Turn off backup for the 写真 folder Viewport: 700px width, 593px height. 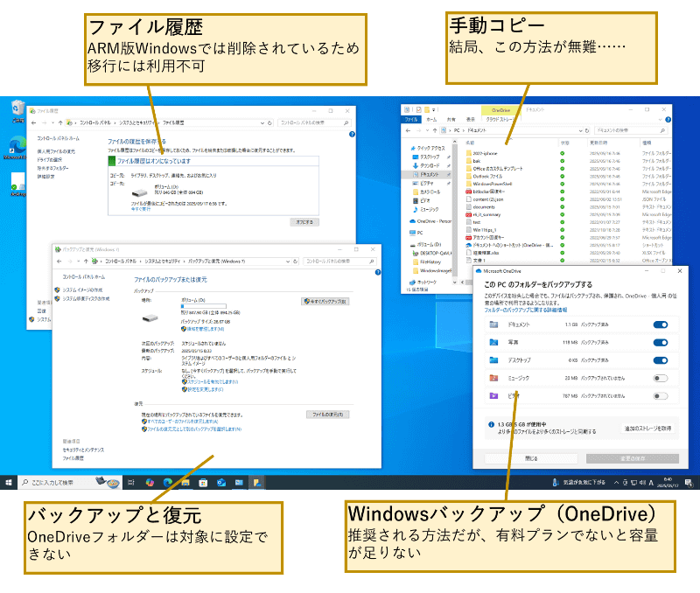[x=661, y=343]
